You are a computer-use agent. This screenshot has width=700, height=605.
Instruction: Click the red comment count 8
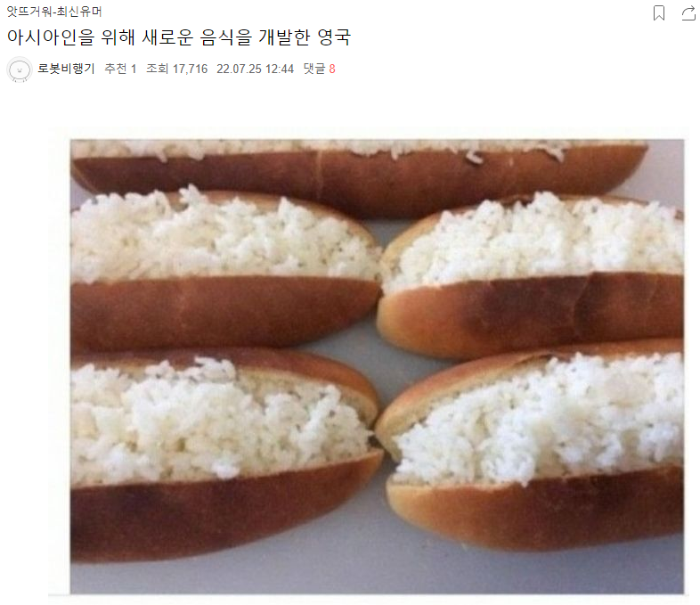(332, 69)
